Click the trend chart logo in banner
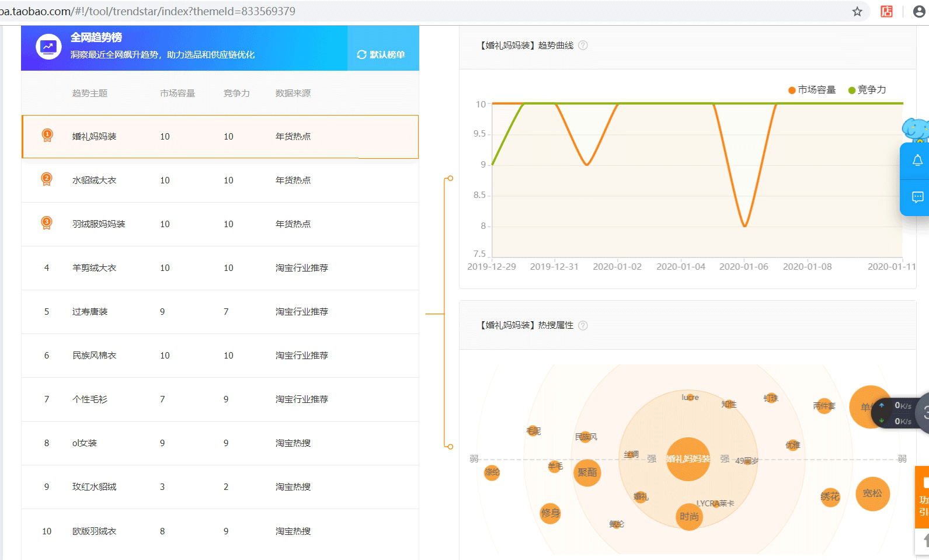Screen dimensions: 929x560 [48, 47]
